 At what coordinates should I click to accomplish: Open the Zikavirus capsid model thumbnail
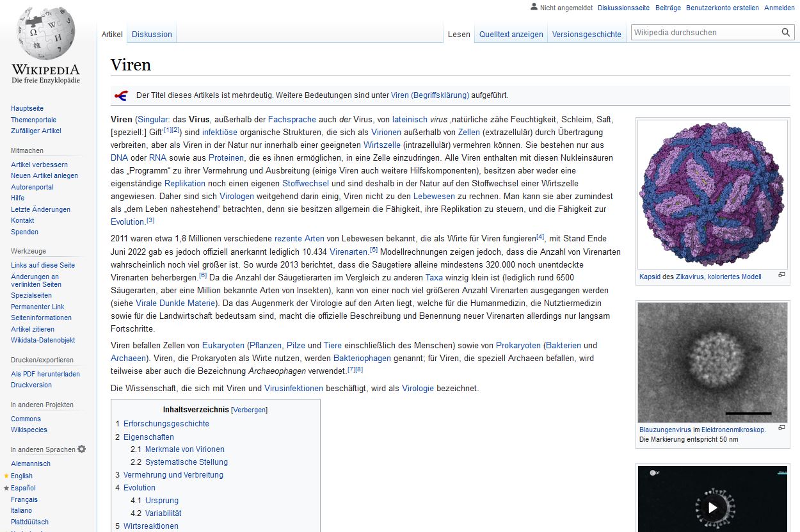(712, 193)
